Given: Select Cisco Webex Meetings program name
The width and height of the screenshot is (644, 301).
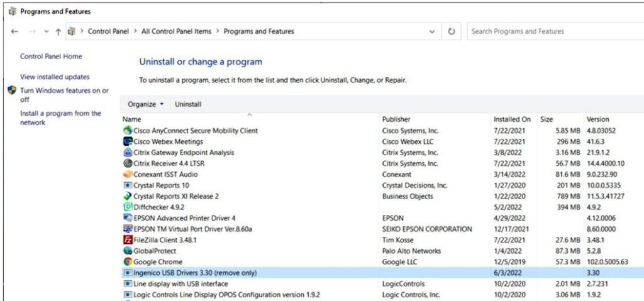Looking at the screenshot, I should (x=169, y=141).
